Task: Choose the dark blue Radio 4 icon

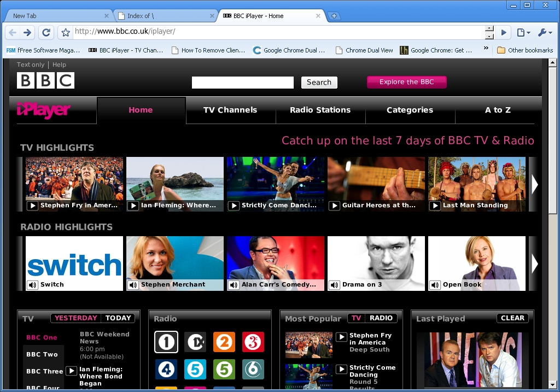Action: point(166,369)
